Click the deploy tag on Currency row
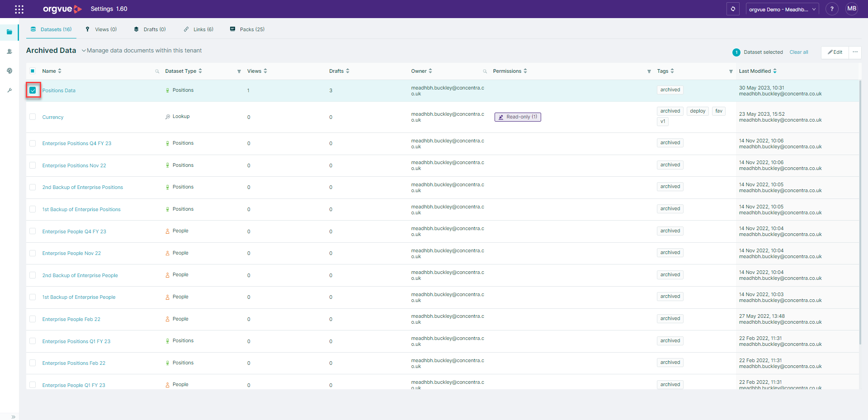This screenshot has width=868, height=420. pyautogui.click(x=698, y=111)
